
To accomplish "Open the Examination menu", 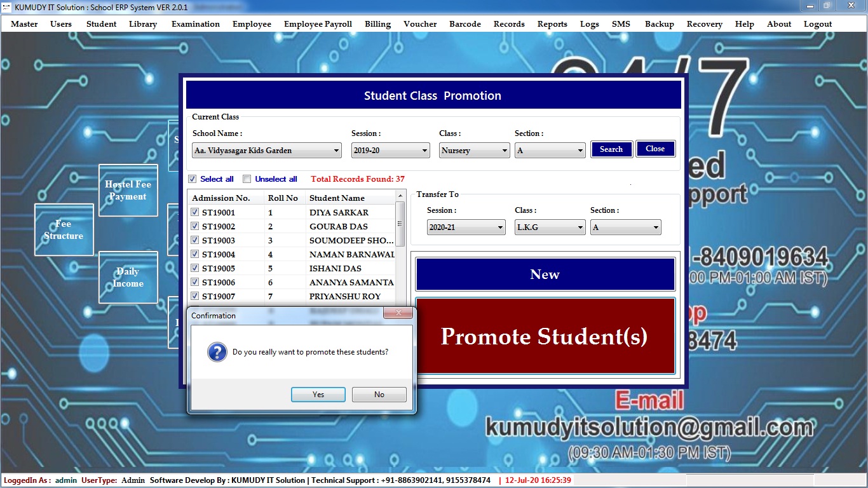I will pos(195,24).
